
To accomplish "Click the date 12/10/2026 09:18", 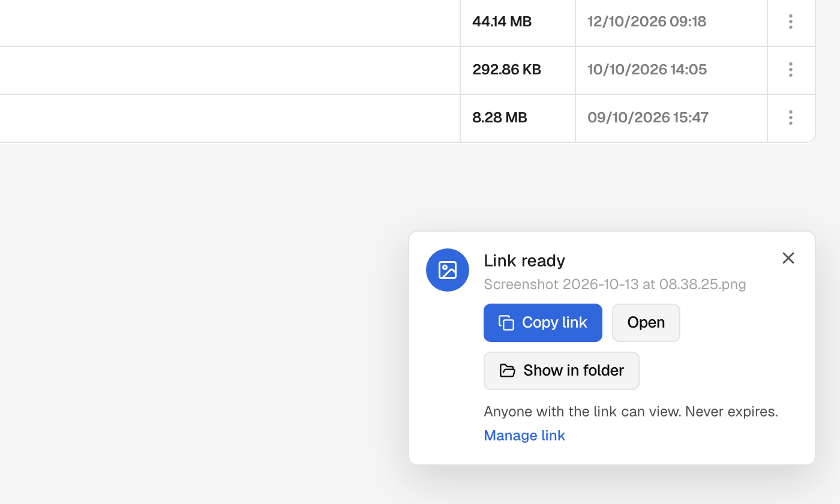I will tap(647, 22).
